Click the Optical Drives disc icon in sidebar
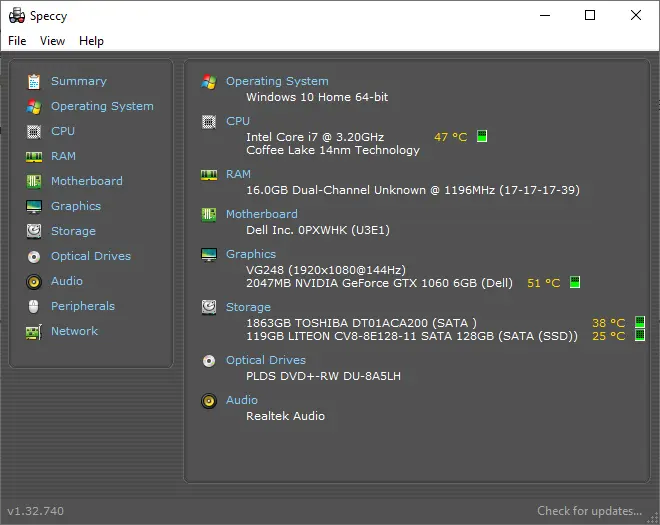This screenshot has width=660, height=525. pos(34,256)
